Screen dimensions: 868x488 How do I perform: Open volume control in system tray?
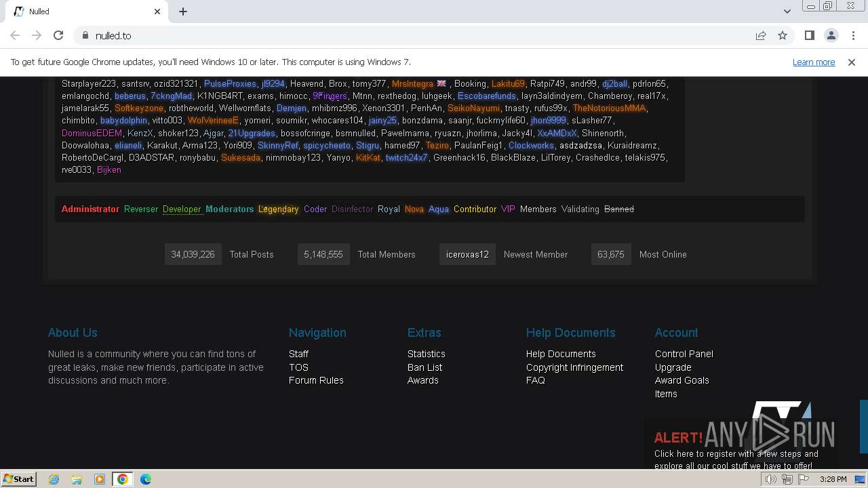coord(771,479)
